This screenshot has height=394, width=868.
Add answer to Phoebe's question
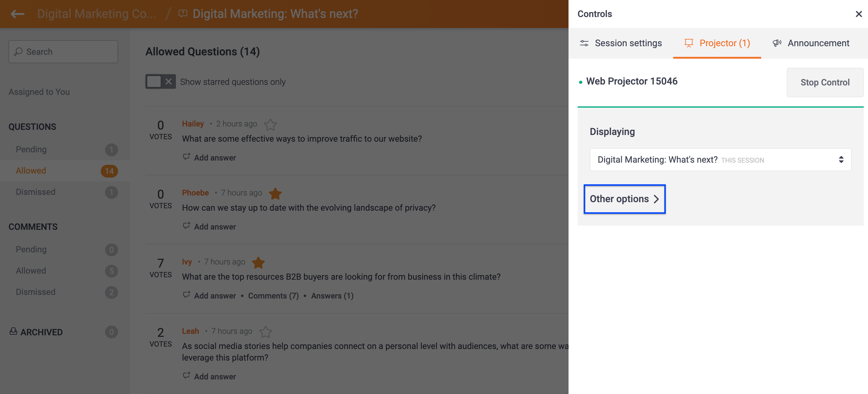click(215, 227)
